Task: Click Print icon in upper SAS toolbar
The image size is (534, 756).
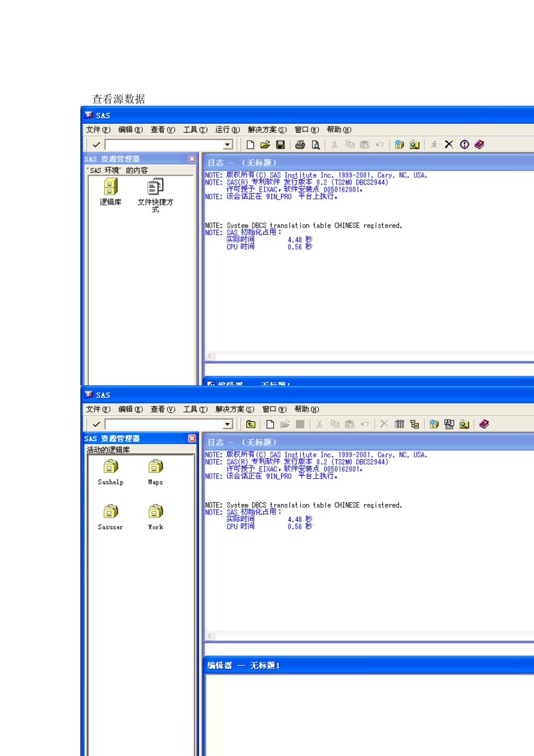Action: pyautogui.click(x=300, y=145)
